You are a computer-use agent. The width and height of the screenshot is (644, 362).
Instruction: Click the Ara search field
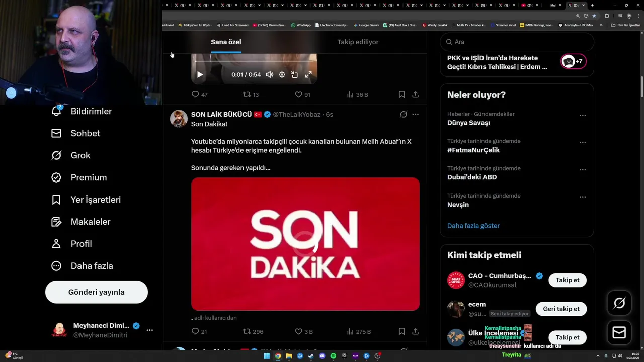517,42
